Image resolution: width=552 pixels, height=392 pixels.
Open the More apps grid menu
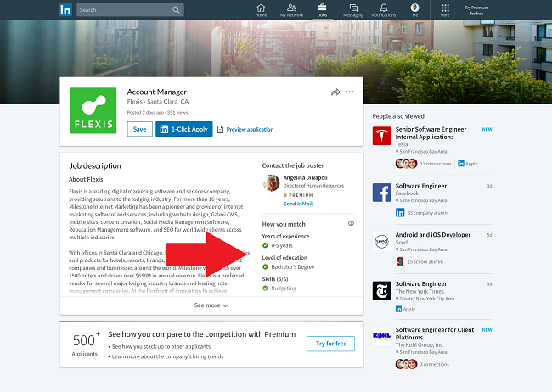(445, 10)
